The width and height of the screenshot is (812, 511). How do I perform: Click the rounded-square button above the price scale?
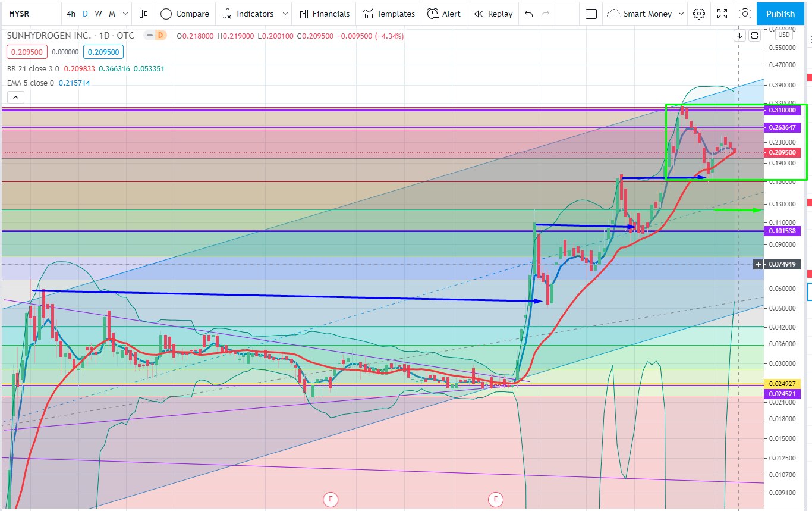(x=754, y=36)
